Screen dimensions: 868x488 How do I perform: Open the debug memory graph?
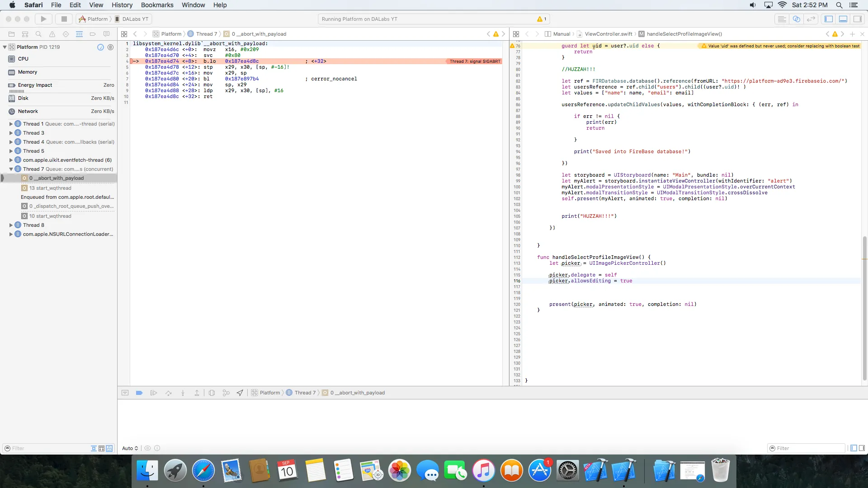click(226, 393)
